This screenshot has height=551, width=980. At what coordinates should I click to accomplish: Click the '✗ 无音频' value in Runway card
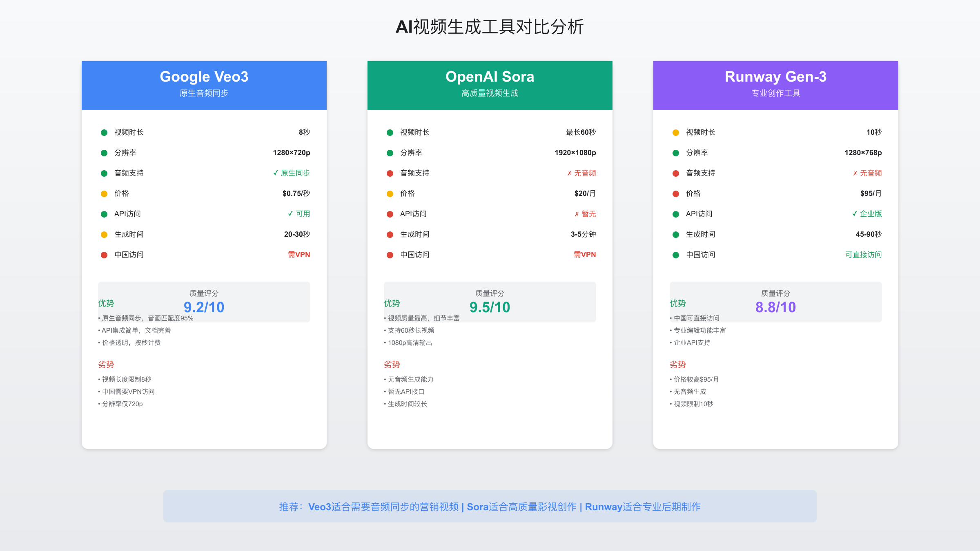pos(867,173)
